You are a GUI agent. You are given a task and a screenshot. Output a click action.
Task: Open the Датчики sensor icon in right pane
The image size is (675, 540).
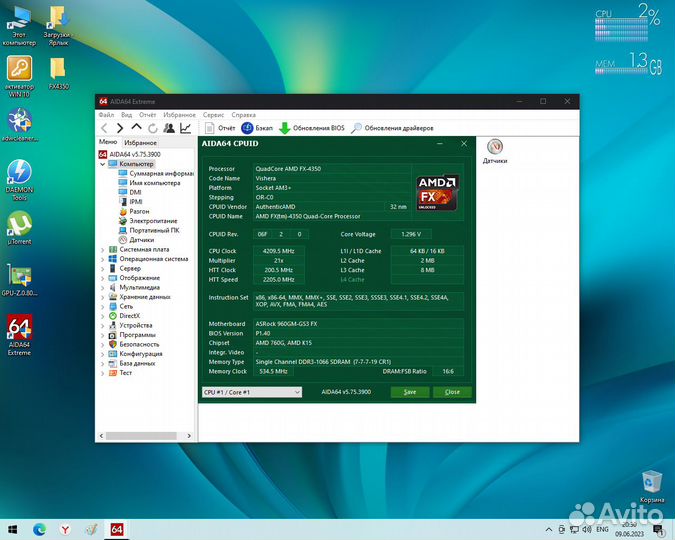(495, 152)
